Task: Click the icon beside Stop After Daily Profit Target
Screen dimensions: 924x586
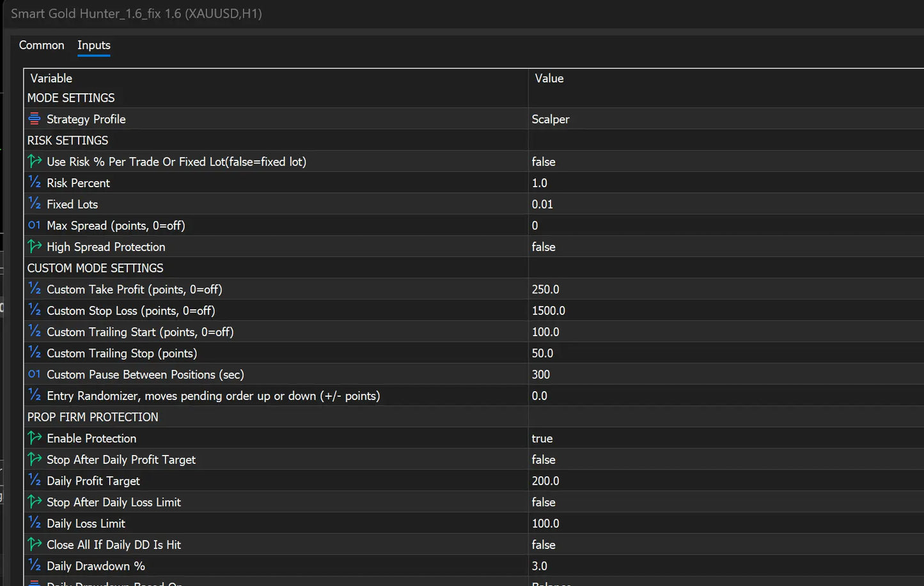Action: point(35,459)
